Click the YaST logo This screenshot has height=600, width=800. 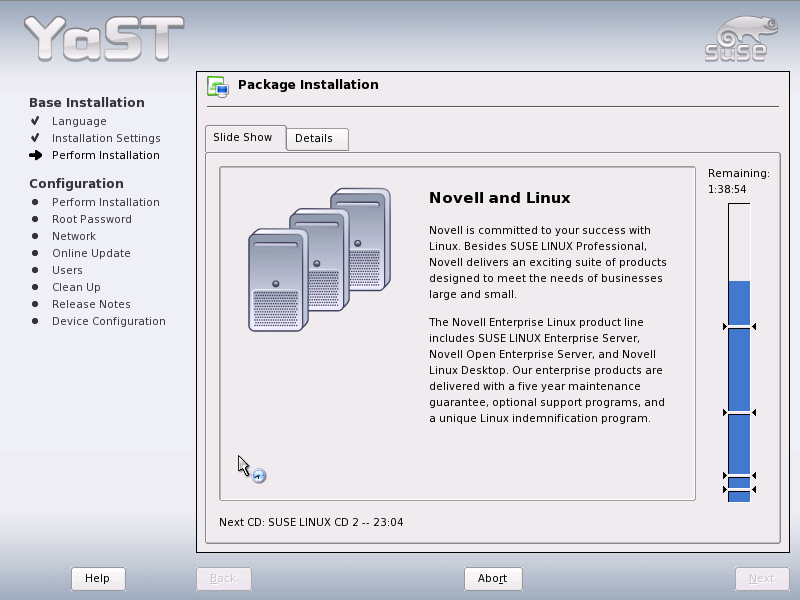(x=104, y=39)
